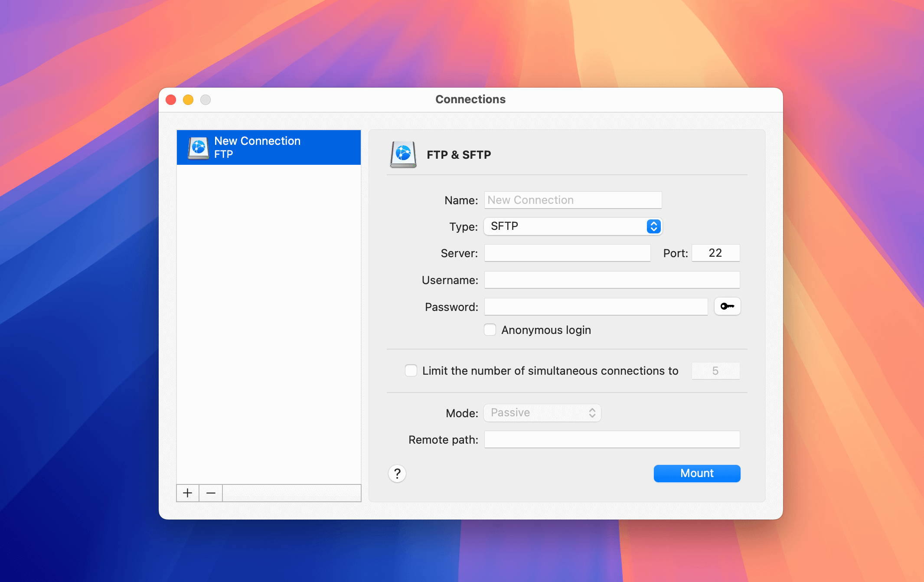Enable Anonymous login

pyautogui.click(x=490, y=330)
